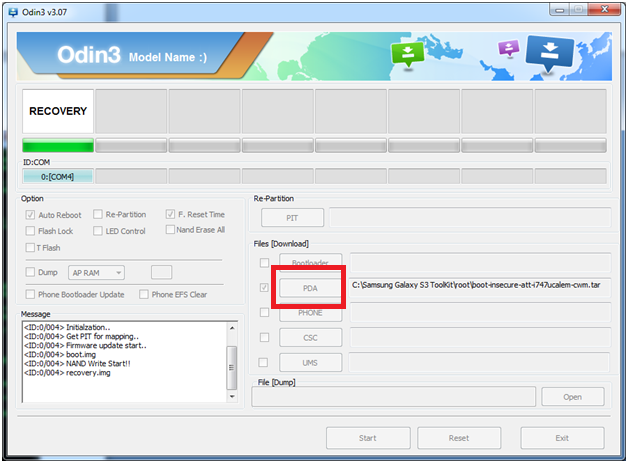Click the Message log scroll down arrow

[x=232, y=397]
